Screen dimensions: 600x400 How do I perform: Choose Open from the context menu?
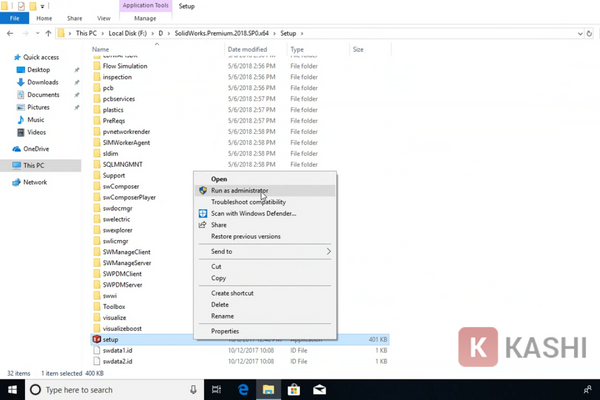pyautogui.click(x=265, y=179)
